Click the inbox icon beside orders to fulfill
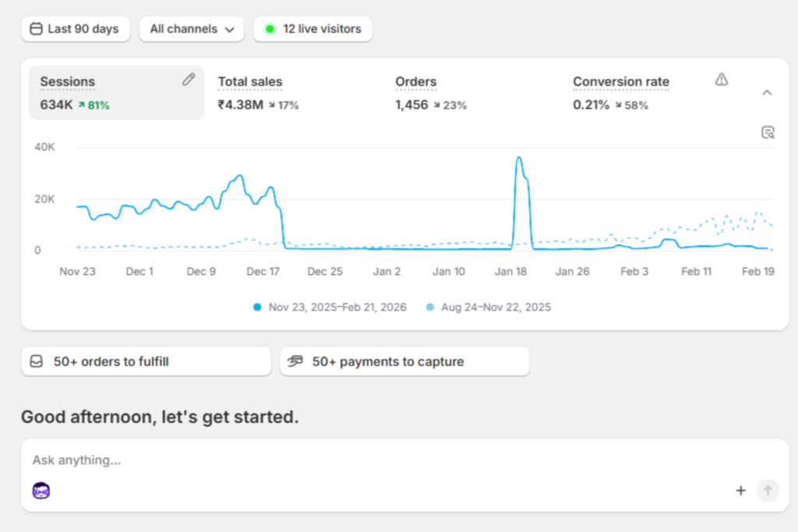 [37, 361]
